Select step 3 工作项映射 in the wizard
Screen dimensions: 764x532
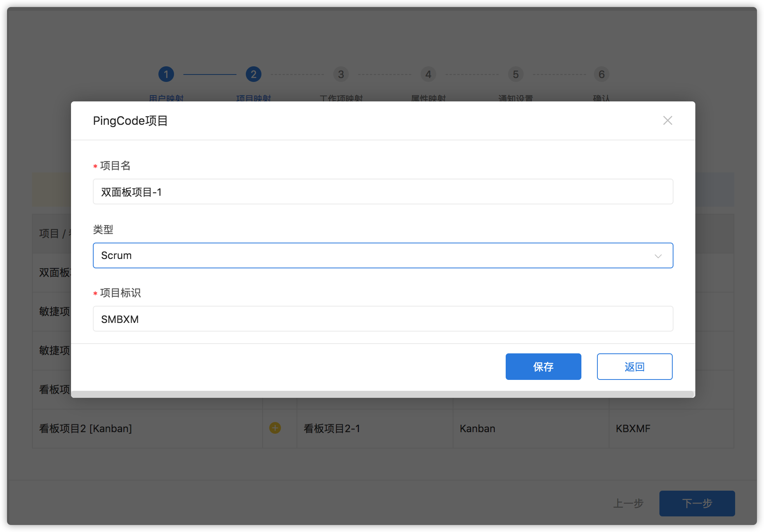click(x=341, y=74)
